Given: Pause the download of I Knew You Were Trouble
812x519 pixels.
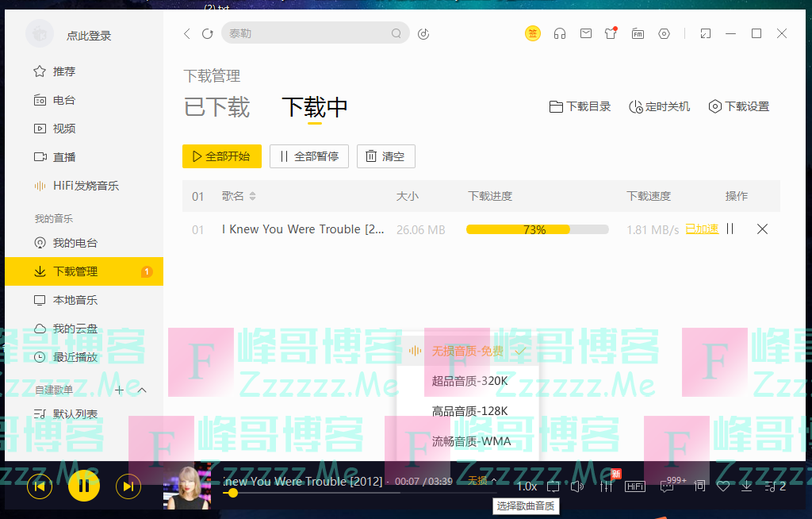Looking at the screenshot, I should (x=730, y=229).
